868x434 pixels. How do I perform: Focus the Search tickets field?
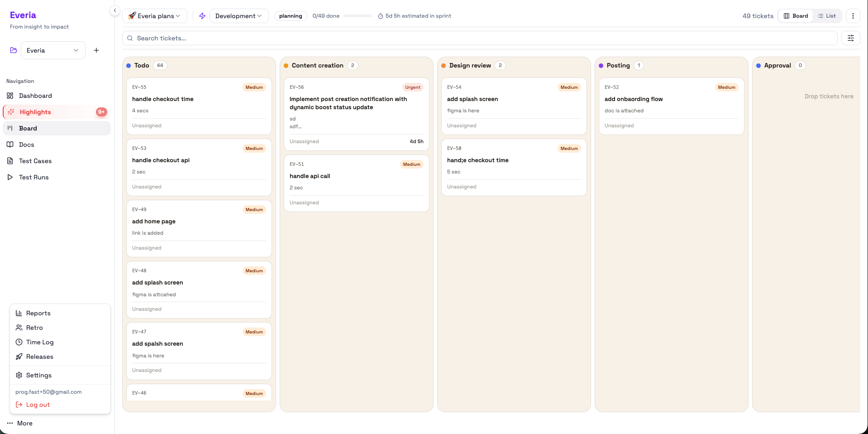point(480,38)
